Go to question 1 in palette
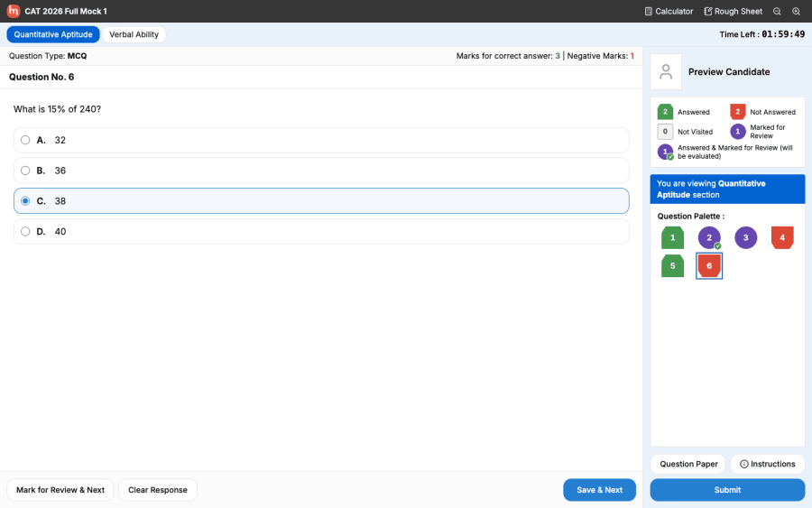Screen dimensions: 812x508 coord(672,237)
